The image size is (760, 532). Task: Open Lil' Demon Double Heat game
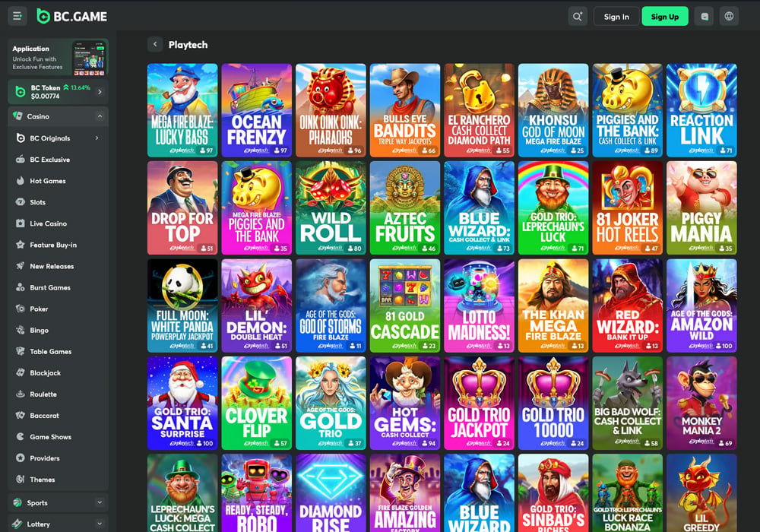(x=256, y=306)
